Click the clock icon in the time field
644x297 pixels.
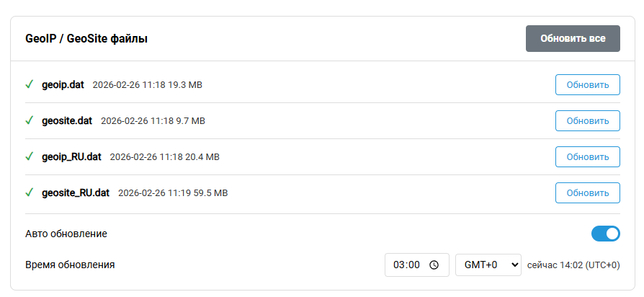(434, 265)
